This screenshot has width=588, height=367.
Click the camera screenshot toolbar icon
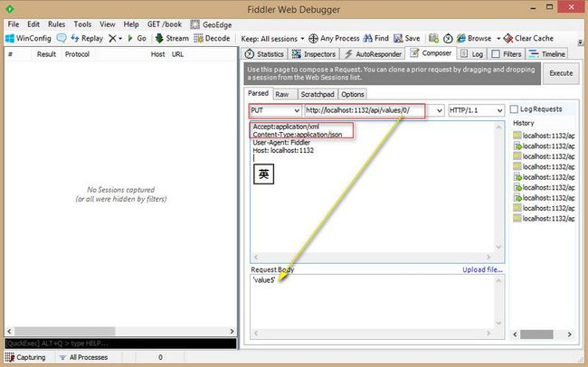pos(433,38)
